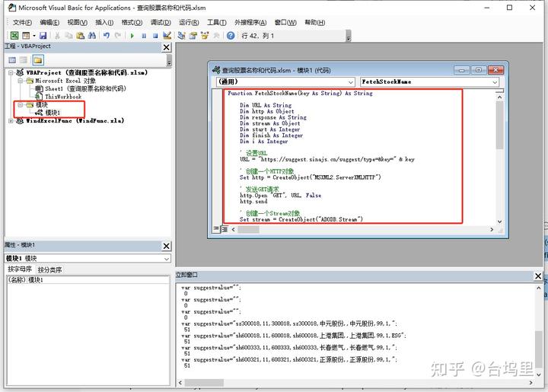Switch to the 按分类序 tab
The height and width of the screenshot is (392, 548).
[x=49, y=269]
